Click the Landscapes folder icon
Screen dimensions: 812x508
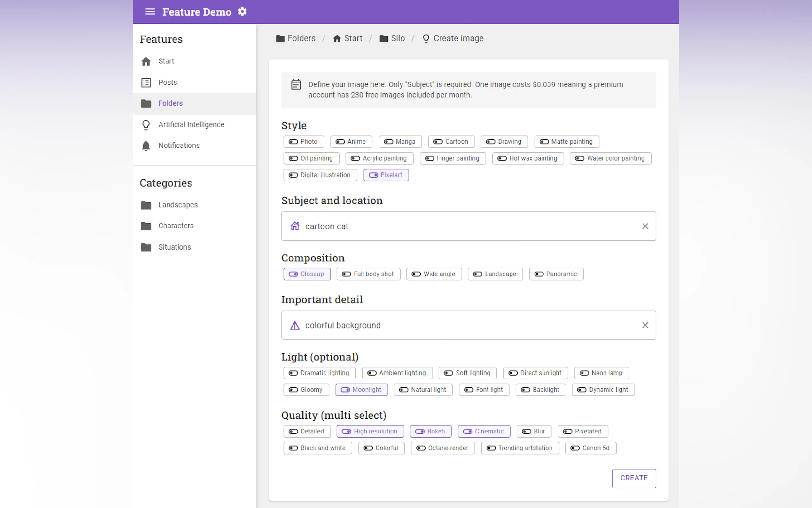[146, 205]
